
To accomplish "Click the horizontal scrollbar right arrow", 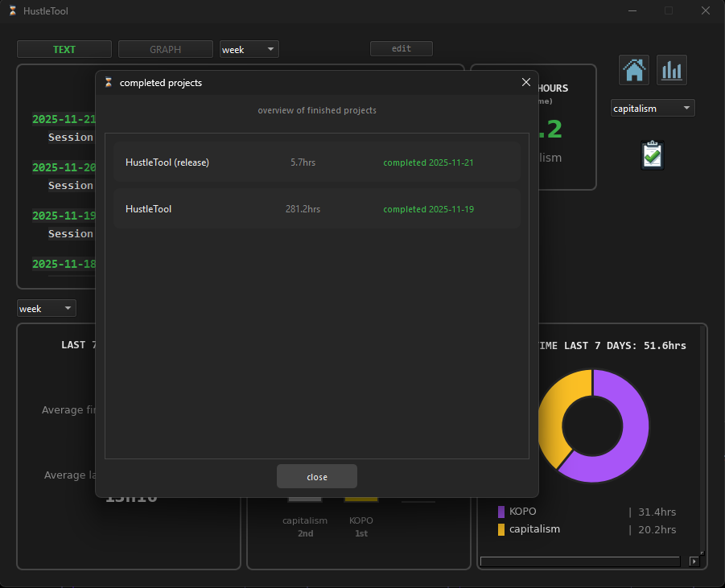I will click(x=694, y=561).
